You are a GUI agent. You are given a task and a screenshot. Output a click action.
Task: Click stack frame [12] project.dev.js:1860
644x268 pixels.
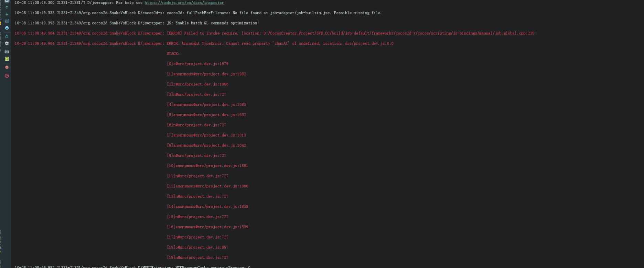207,186
